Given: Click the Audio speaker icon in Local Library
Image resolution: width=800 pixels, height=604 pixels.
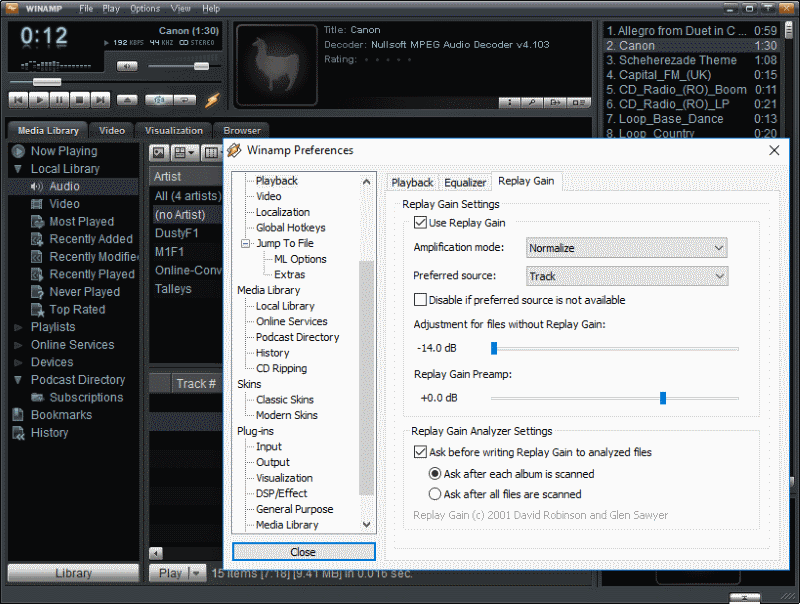Looking at the screenshot, I should point(36,187).
